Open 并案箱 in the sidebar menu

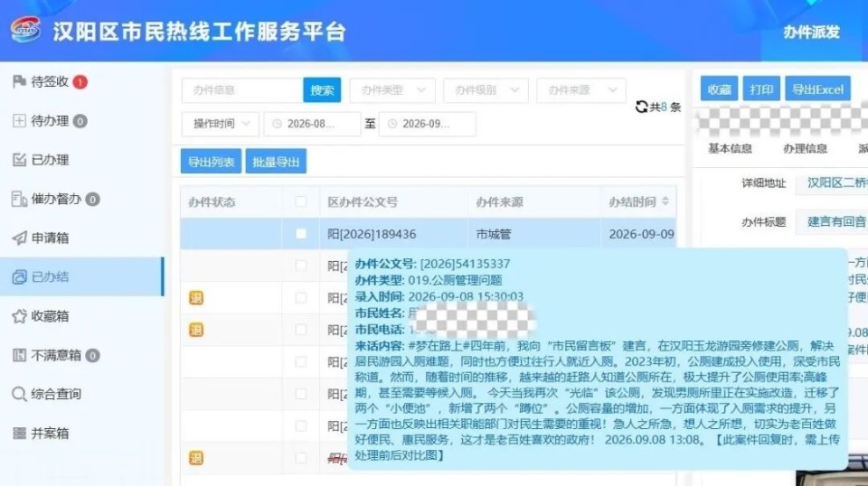(x=82, y=433)
